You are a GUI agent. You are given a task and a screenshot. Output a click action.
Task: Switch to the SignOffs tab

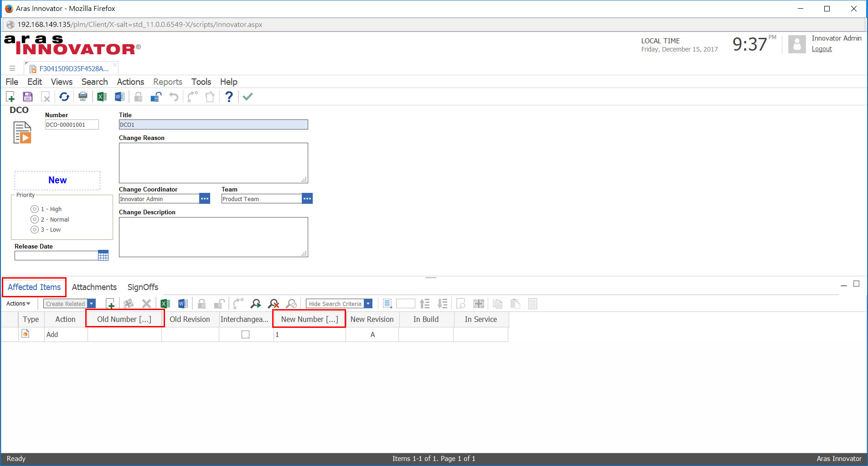143,287
